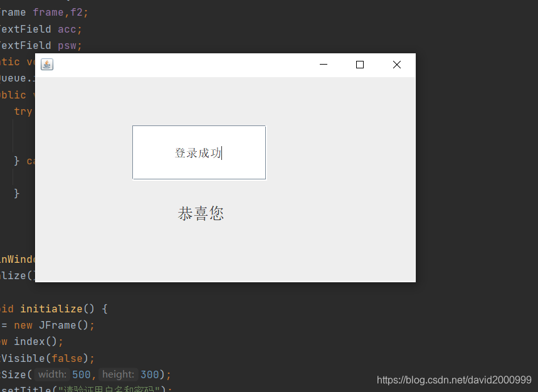
Task: Click the 'frame,f2;' code text in the editor
Action: point(61,13)
